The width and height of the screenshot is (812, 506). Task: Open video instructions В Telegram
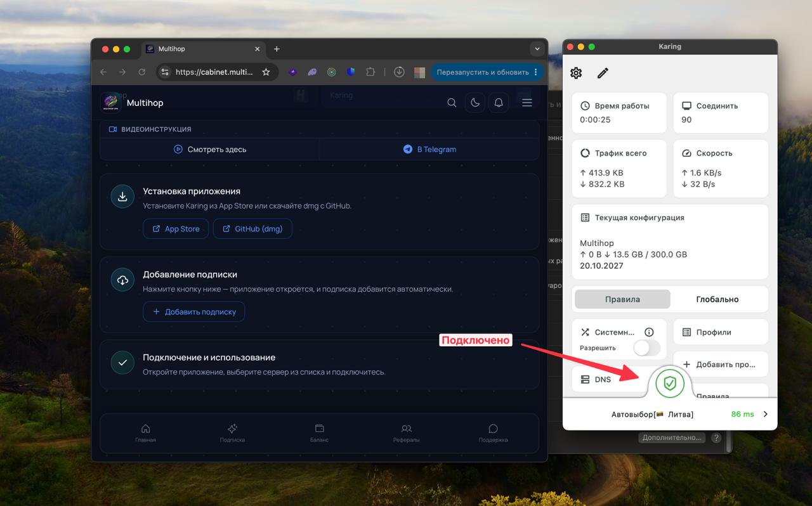point(429,150)
